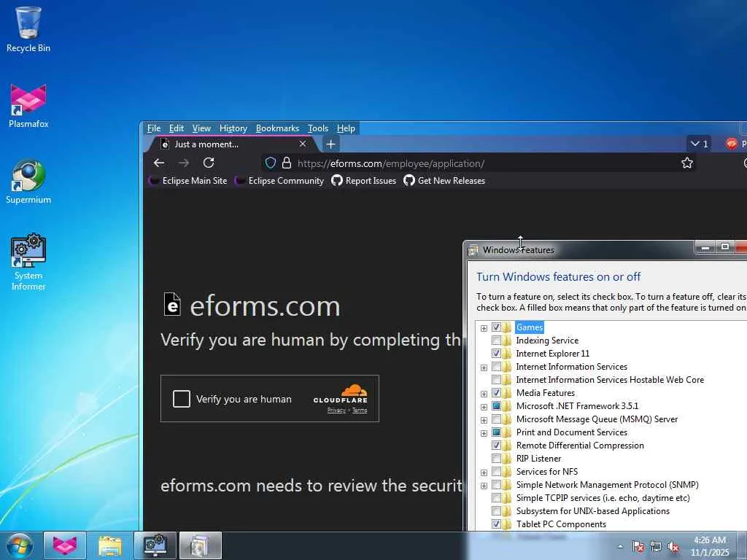
Task: Expand Simple Network Management Protocol node
Action: [484, 486]
